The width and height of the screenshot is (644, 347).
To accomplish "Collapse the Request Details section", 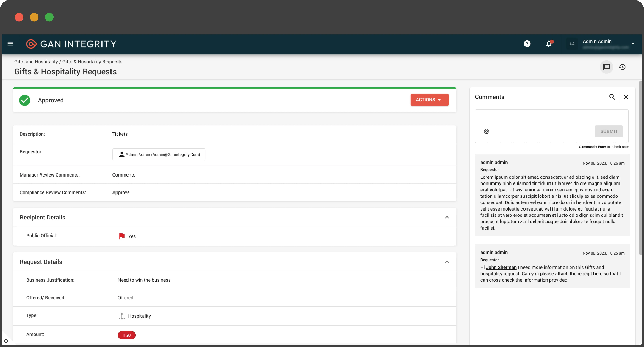I will click(x=447, y=262).
